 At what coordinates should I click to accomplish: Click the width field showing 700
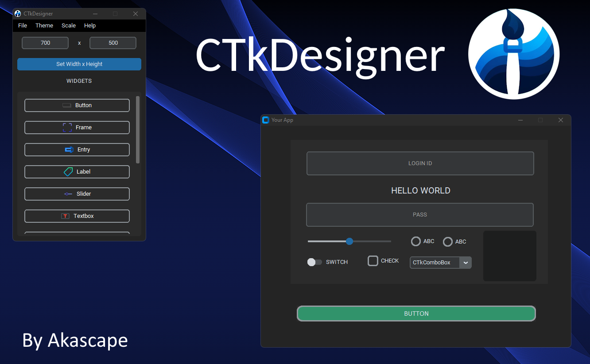tap(45, 43)
